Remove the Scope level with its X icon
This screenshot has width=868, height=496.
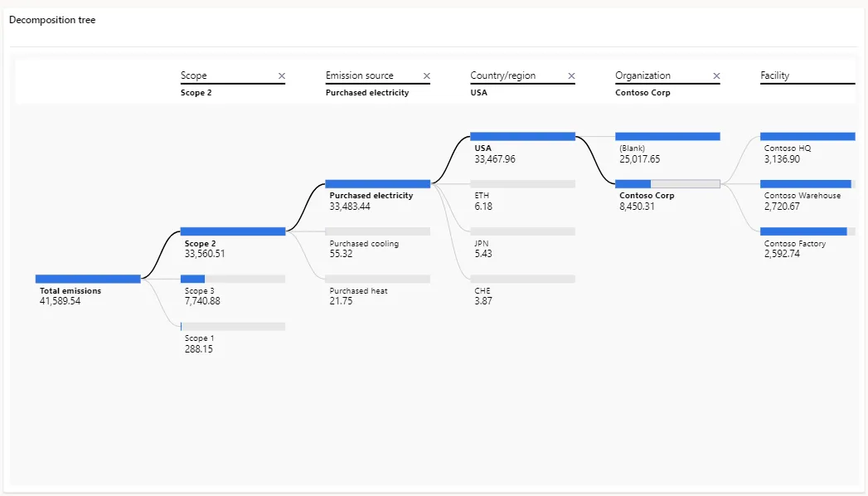281,75
